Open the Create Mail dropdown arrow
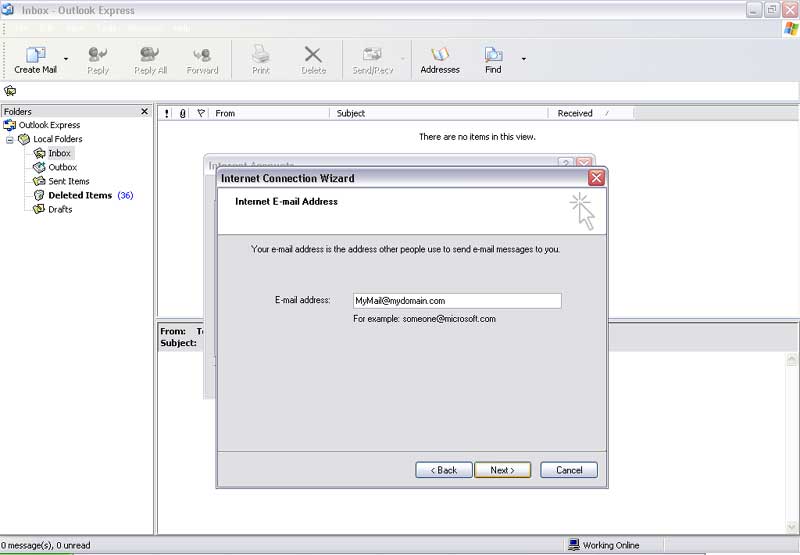Screen dimensions: 800x555 [66, 59]
